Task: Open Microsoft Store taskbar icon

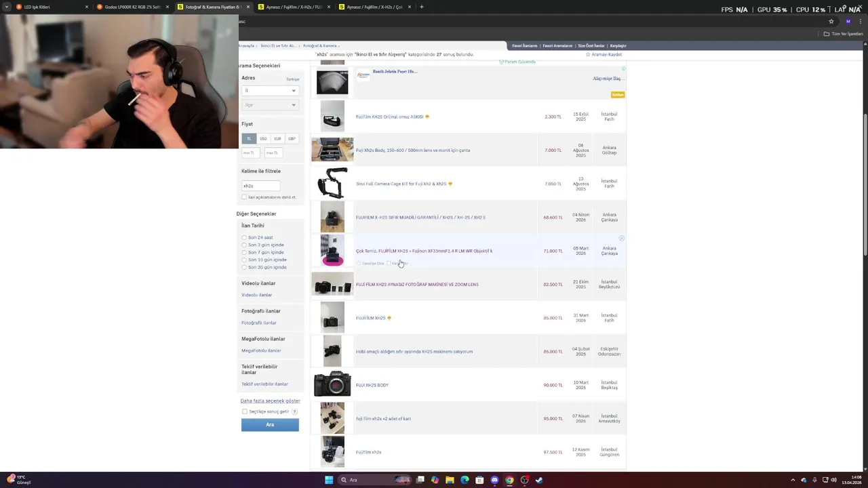Action: [479, 480]
